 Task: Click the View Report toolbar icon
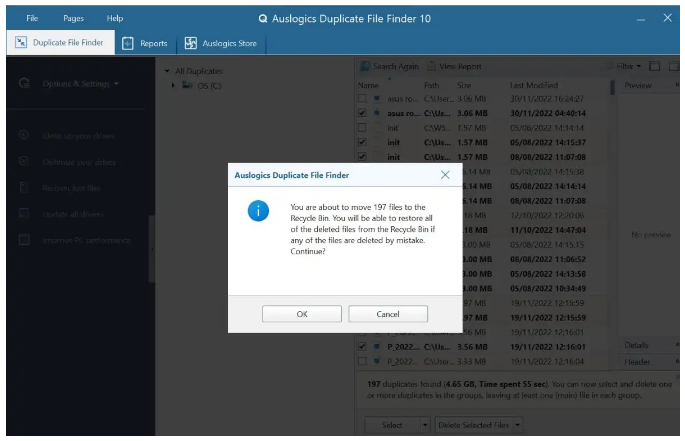tap(431, 66)
